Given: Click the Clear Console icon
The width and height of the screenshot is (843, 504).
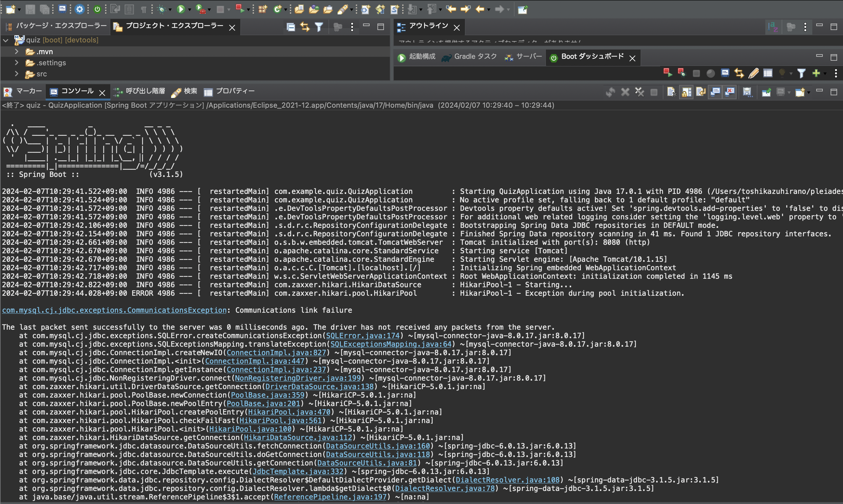Looking at the screenshot, I should (x=671, y=92).
